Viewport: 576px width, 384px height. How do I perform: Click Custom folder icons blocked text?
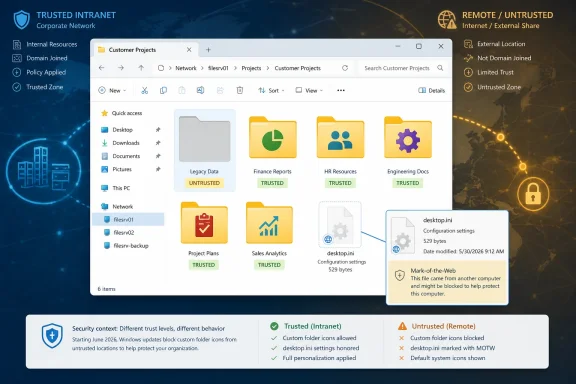click(447, 338)
